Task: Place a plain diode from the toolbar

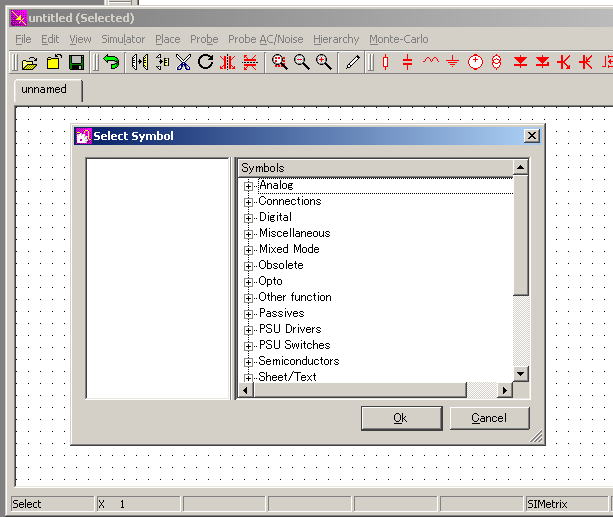Action: tap(520, 62)
